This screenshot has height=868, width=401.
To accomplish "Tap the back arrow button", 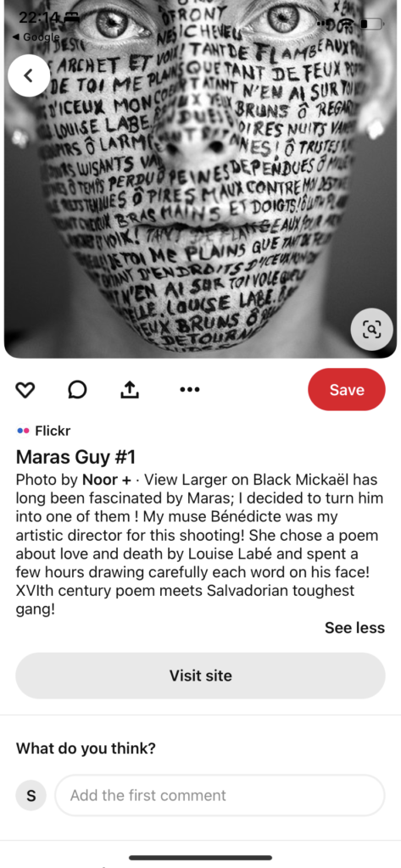I will point(29,75).
